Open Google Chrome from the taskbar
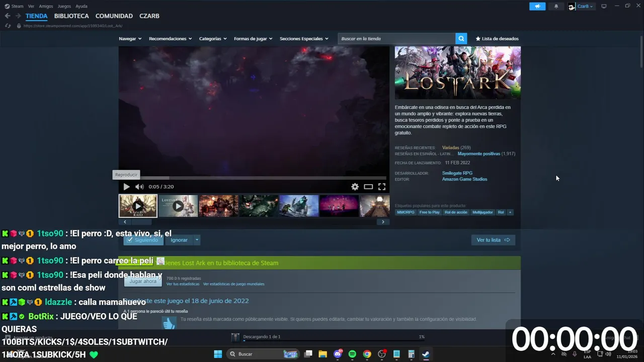The width and height of the screenshot is (644, 362). click(367, 354)
